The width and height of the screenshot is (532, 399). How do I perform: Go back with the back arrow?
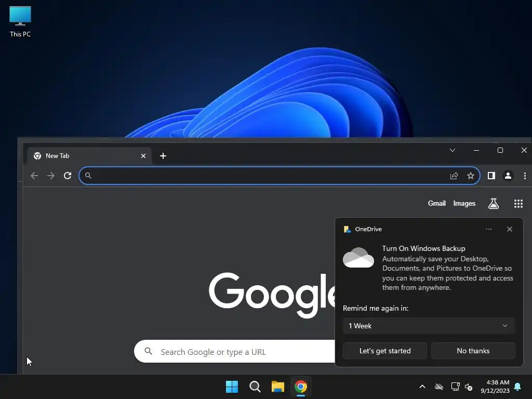(34, 176)
